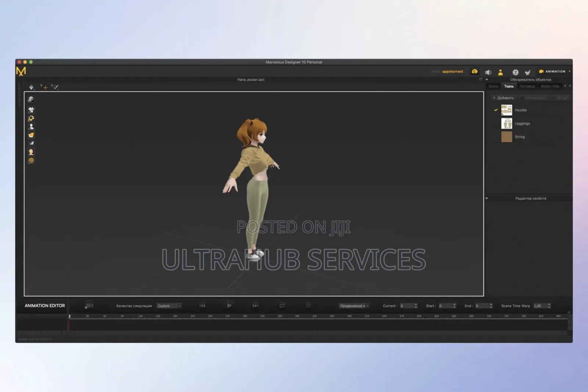Open the 'Продвижение к' dropdown
Viewport: 588px width, 392px height.
[354, 306]
